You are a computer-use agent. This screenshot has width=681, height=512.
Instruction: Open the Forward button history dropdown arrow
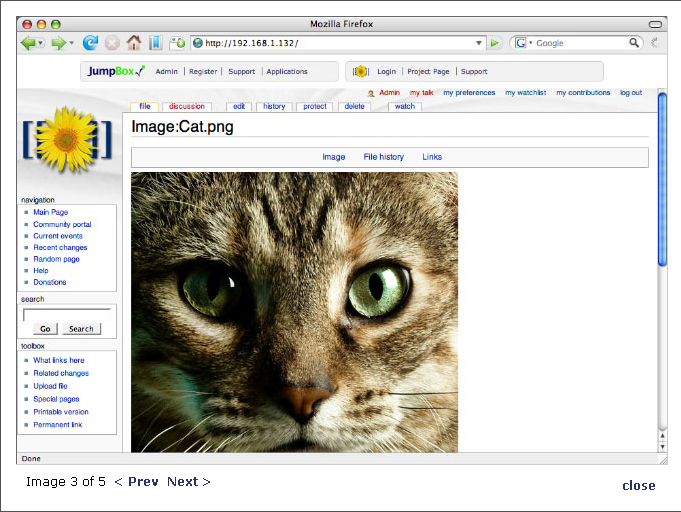click(x=71, y=43)
